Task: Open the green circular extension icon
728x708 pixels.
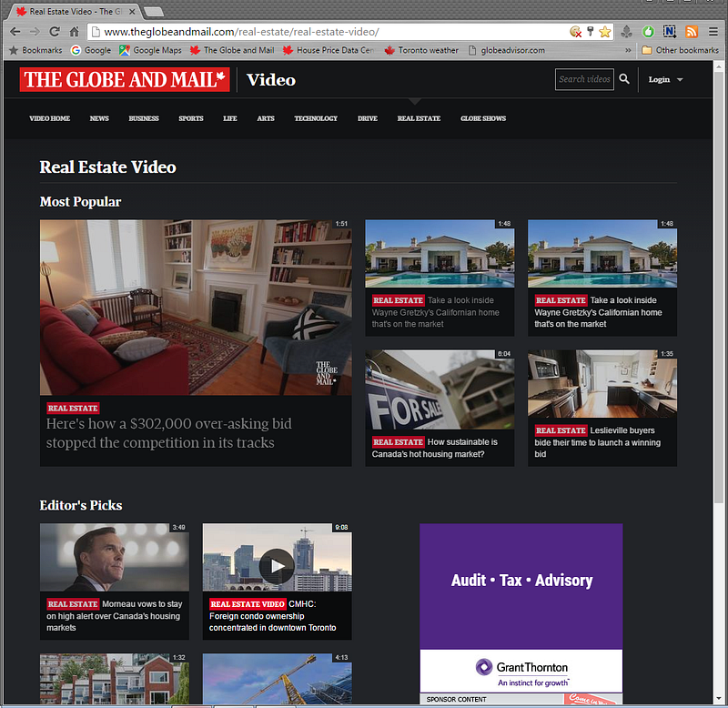Action: 648,32
